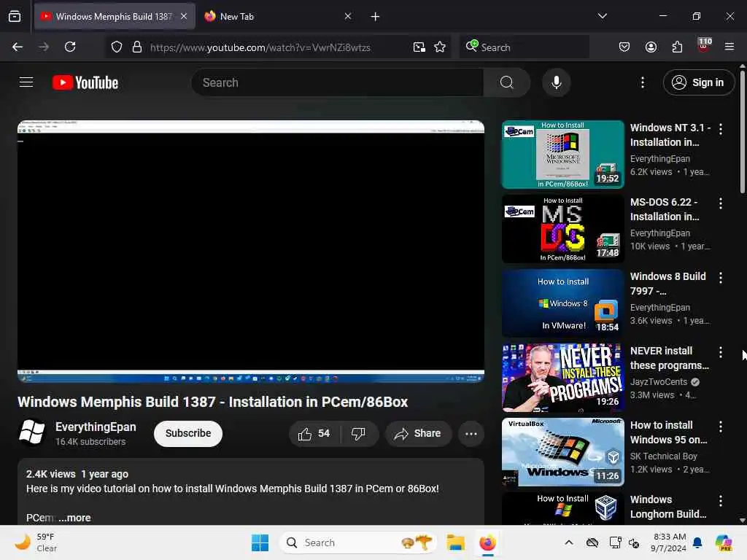The width and height of the screenshot is (747, 560).
Task: Open the taskbar clock and date
Action: [668, 542]
